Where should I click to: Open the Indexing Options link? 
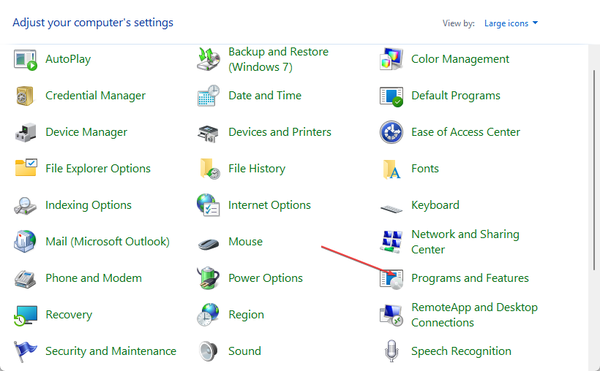88,205
